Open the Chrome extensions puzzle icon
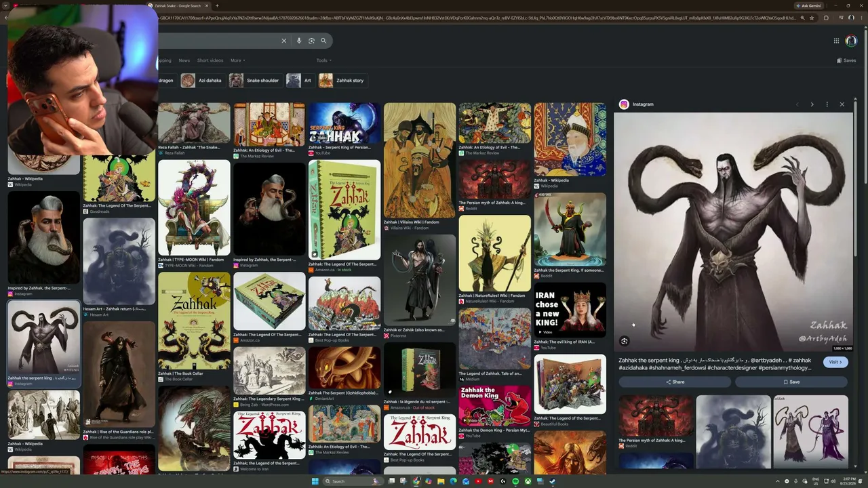Screen dimensions: 868x488 pos(826,18)
